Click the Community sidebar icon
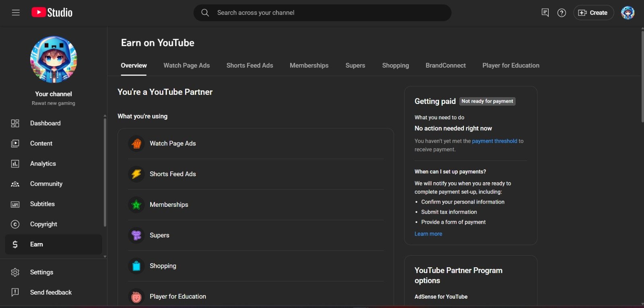 click(x=15, y=184)
